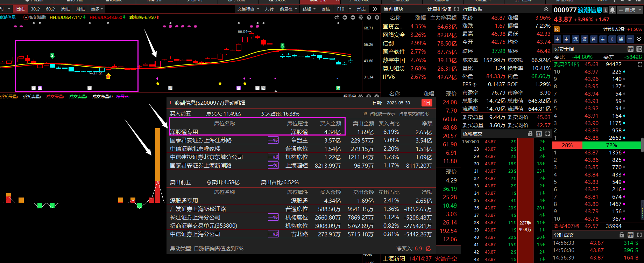
Task: Click 一线 tag beside 中信证券上海分公司
Action: point(273,234)
